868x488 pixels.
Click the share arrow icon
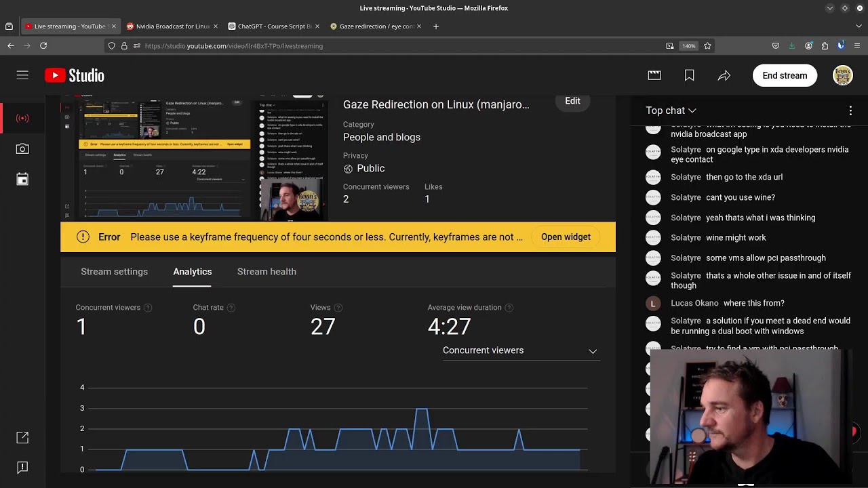pos(724,75)
